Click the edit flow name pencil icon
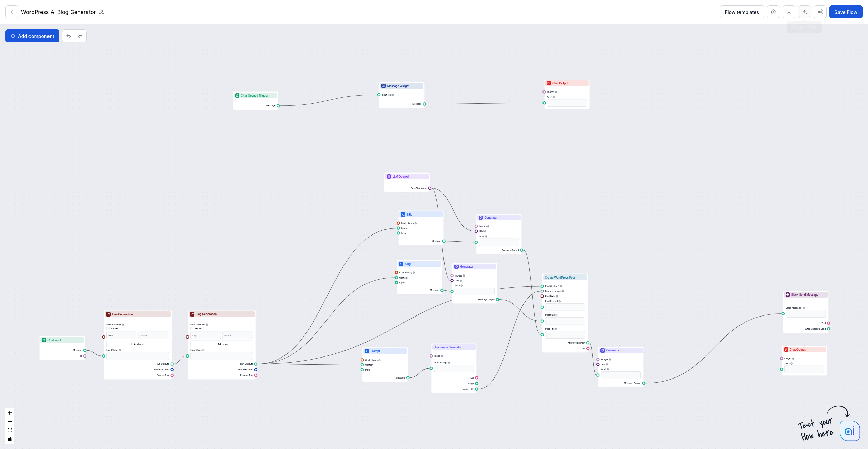 [101, 12]
